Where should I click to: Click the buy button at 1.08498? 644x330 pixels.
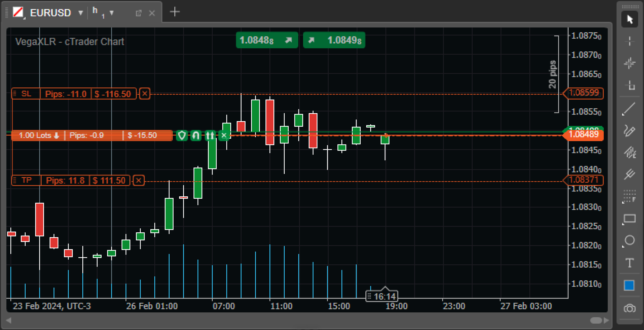[x=334, y=40]
